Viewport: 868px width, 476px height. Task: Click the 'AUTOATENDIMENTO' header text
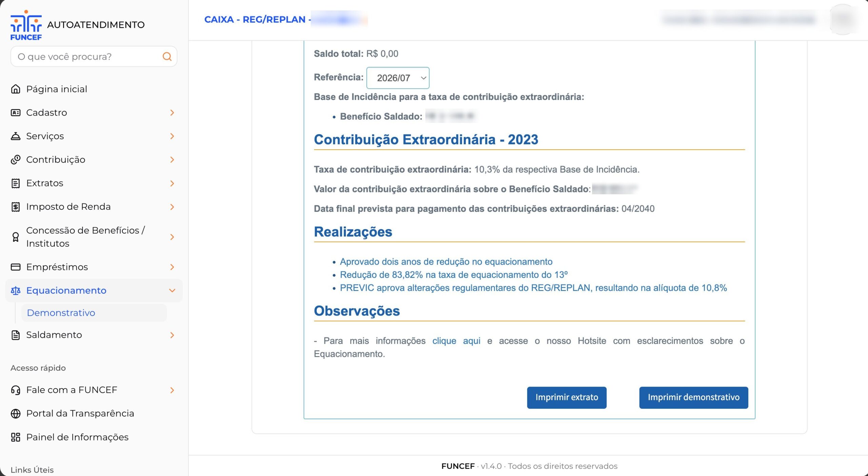coord(96,25)
